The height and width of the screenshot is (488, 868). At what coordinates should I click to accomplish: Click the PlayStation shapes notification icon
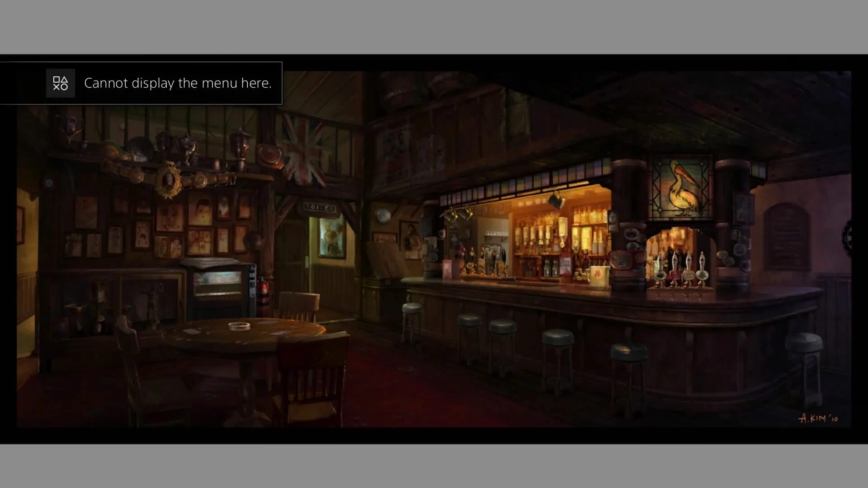(60, 83)
